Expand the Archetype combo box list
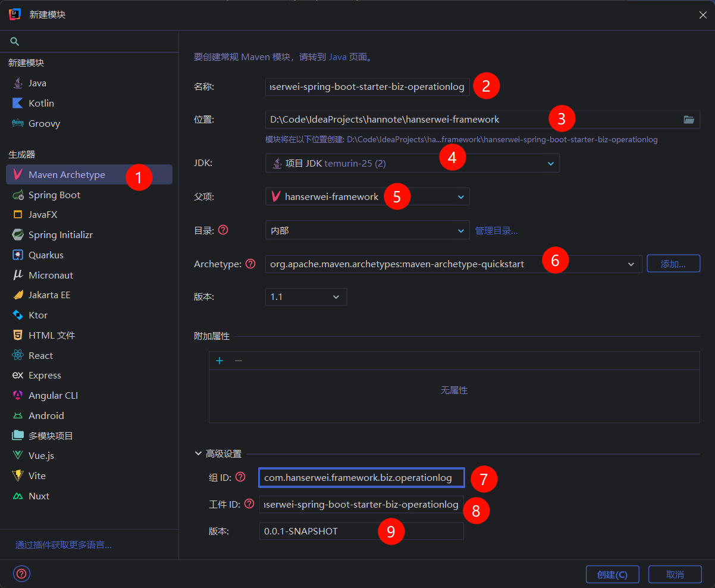Screen dimensions: 715x588 point(631,264)
